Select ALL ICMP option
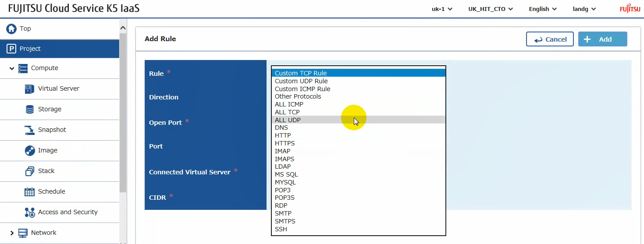 coord(359,104)
